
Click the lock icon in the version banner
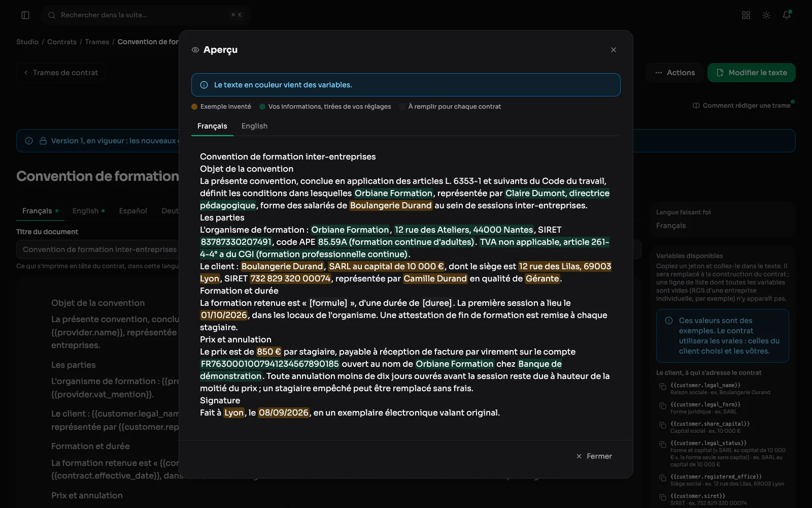pos(43,141)
